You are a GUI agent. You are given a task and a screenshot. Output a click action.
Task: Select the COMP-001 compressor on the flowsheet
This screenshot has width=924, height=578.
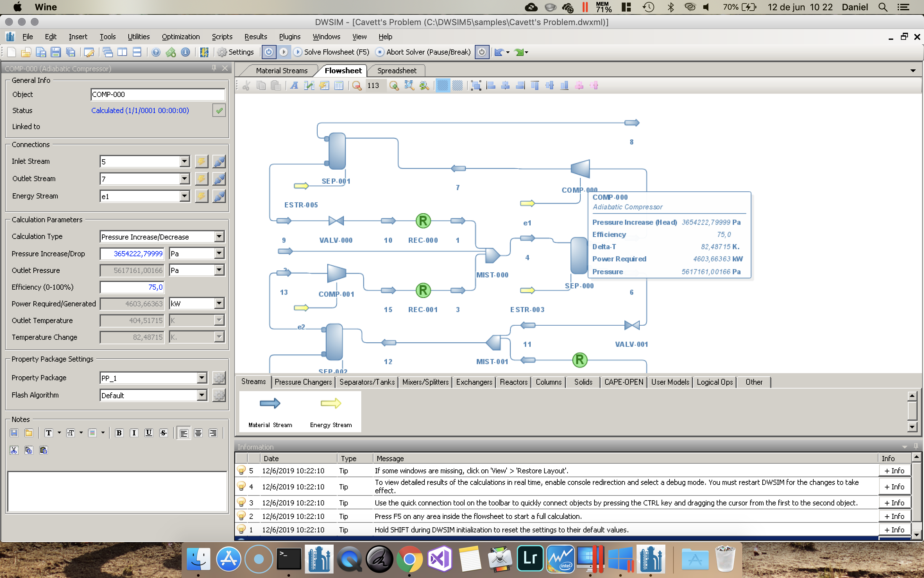[336, 273]
